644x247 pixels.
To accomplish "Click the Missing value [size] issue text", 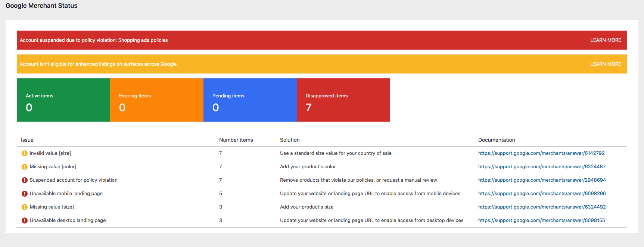I will (x=52, y=207).
